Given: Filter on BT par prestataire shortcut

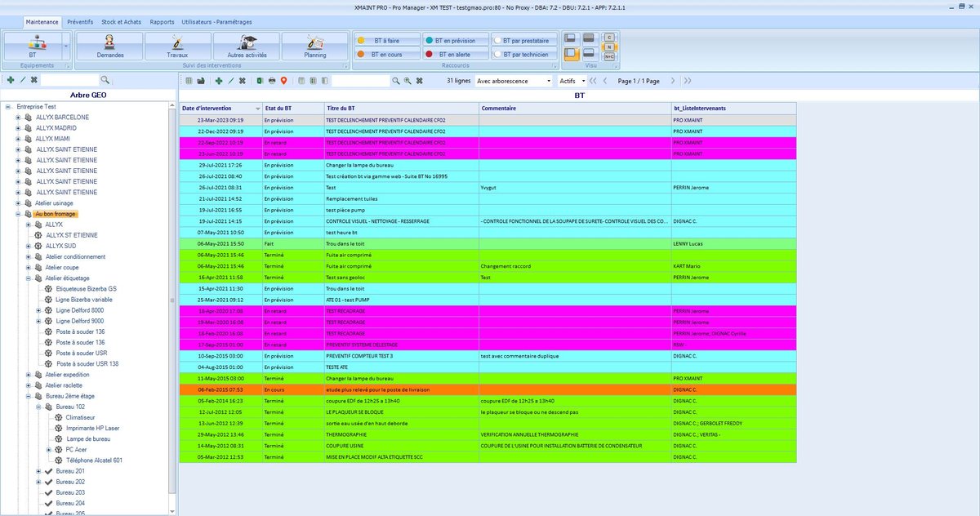Looking at the screenshot, I should [523, 40].
